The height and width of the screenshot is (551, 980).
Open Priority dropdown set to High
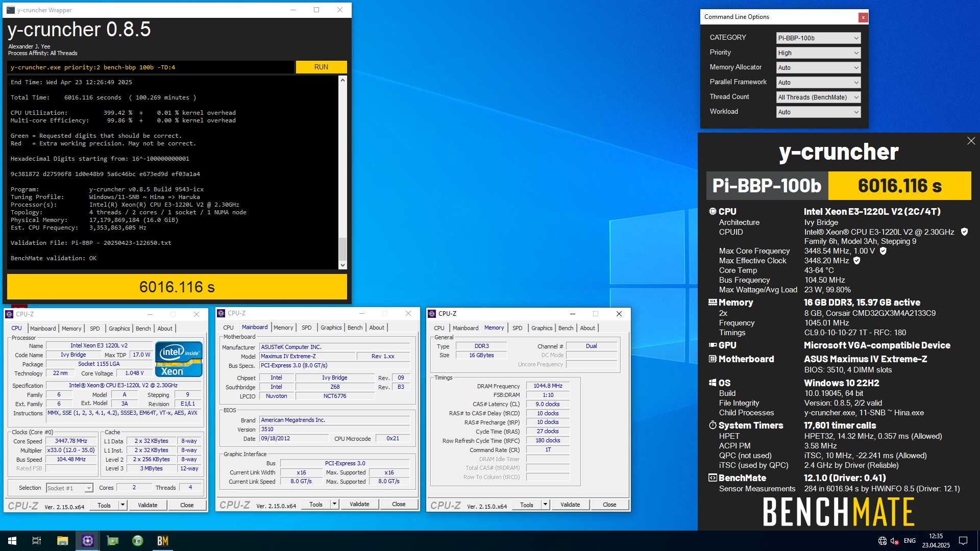click(x=818, y=53)
